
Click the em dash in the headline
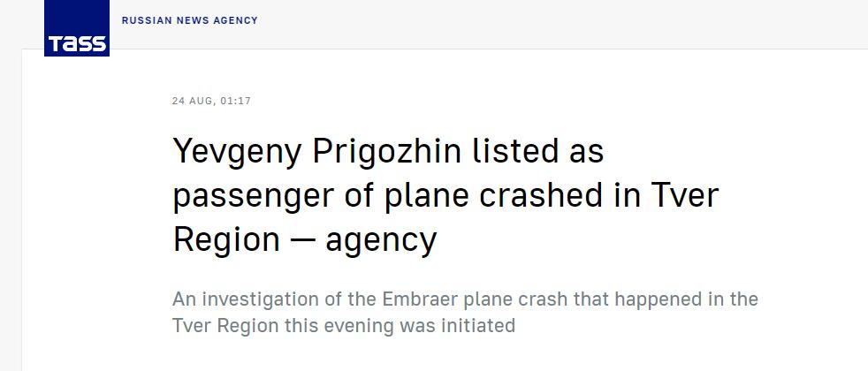303,241
